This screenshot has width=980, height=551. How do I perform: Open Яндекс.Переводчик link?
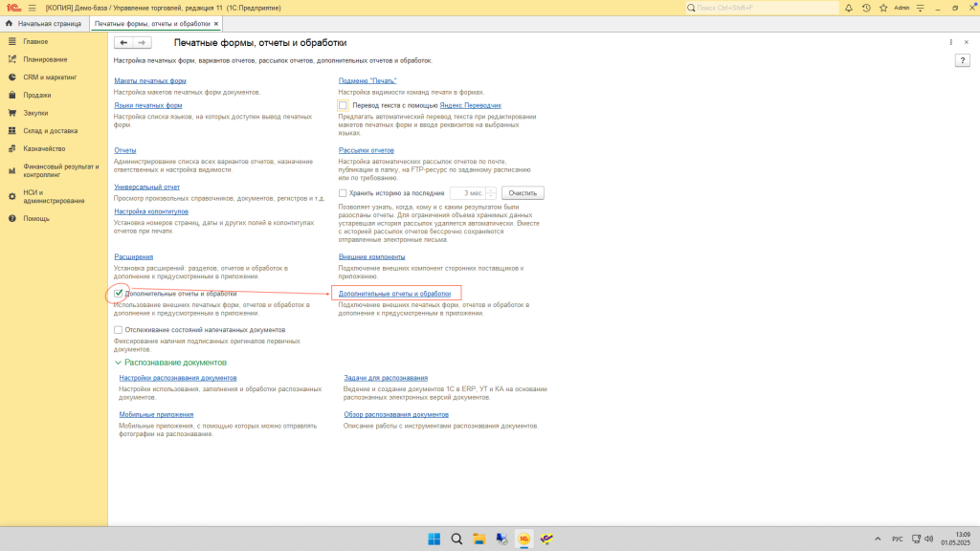tap(471, 105)
